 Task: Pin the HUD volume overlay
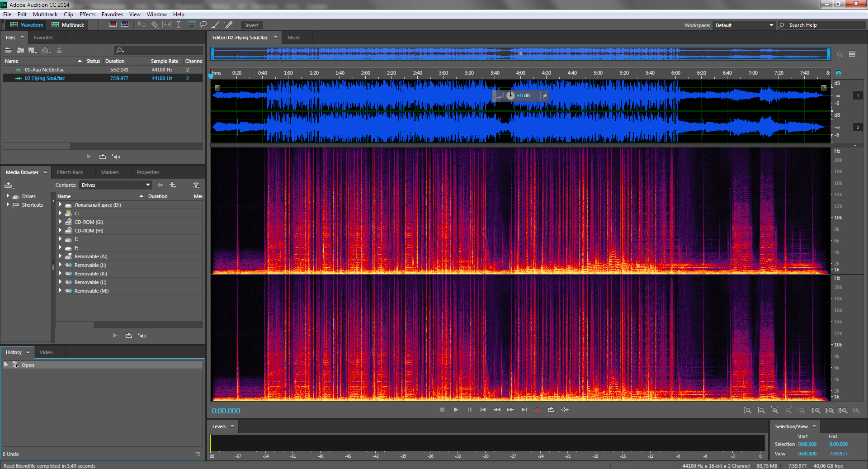545,95
